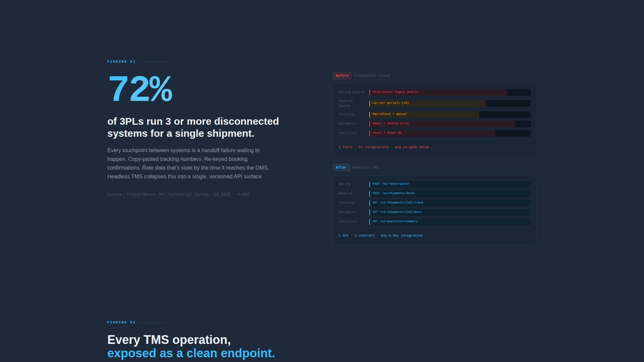Screen dimensions: 644x362
Task: Click the Rating label in After panel
Action: pyautogui.click(x=344, y=184)
